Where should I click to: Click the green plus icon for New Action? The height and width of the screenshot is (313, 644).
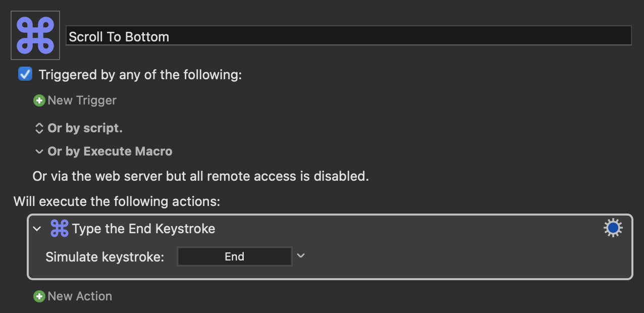39,296
